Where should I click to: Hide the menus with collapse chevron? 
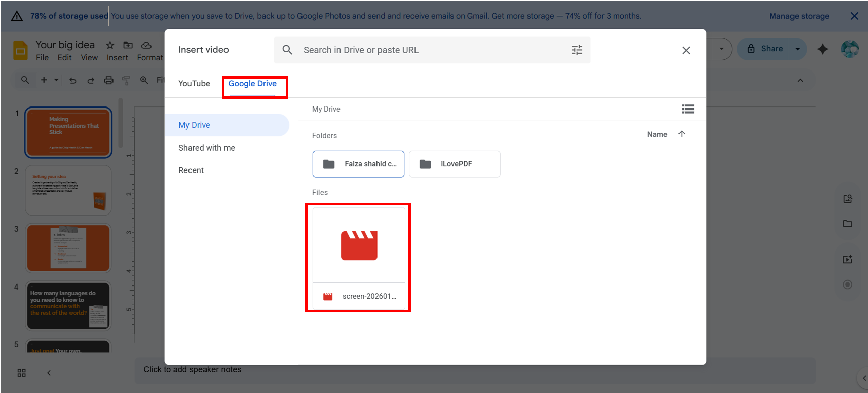(x=800, y=80)
